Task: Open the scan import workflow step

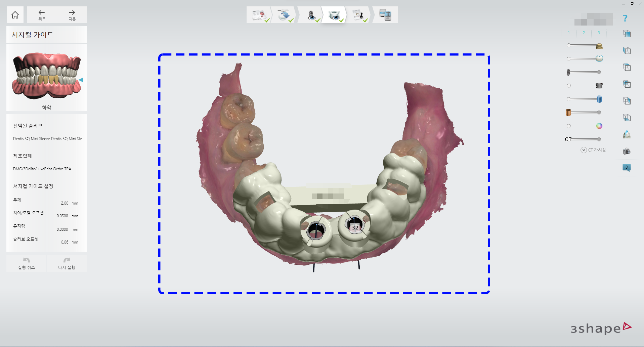Action: click(284, 15)
